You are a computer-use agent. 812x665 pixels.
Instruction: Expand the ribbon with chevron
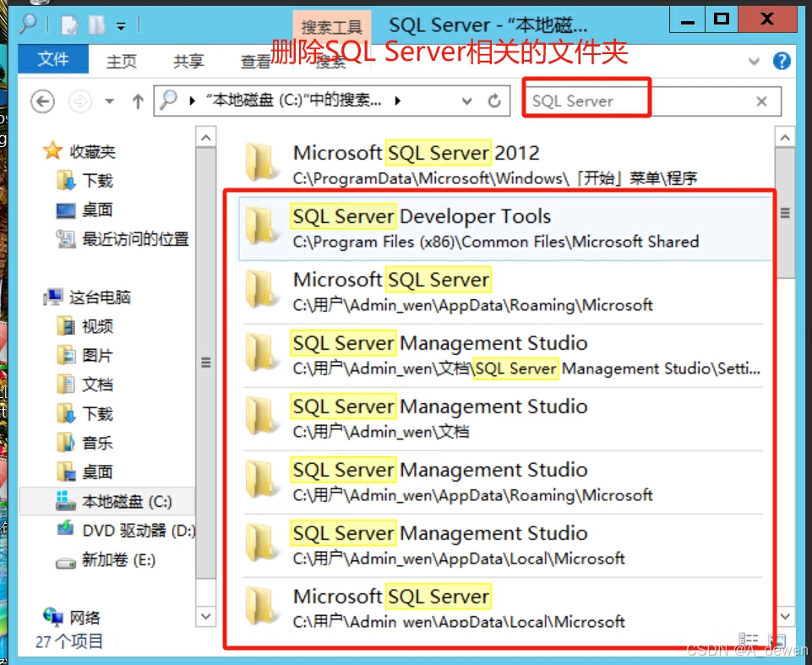[x=754, y=61]
